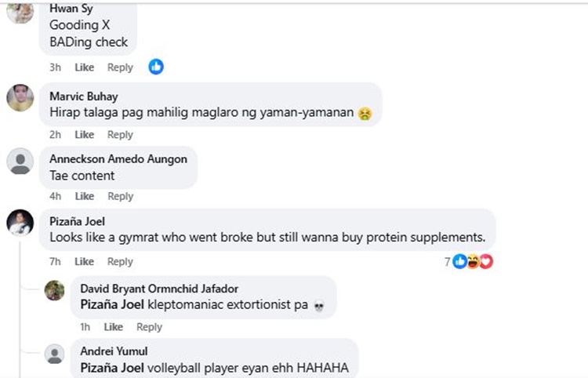588x378 pixels.
Task: Reply to Anneckson Amedo Aungon's comment
Action: coord(120,197)
